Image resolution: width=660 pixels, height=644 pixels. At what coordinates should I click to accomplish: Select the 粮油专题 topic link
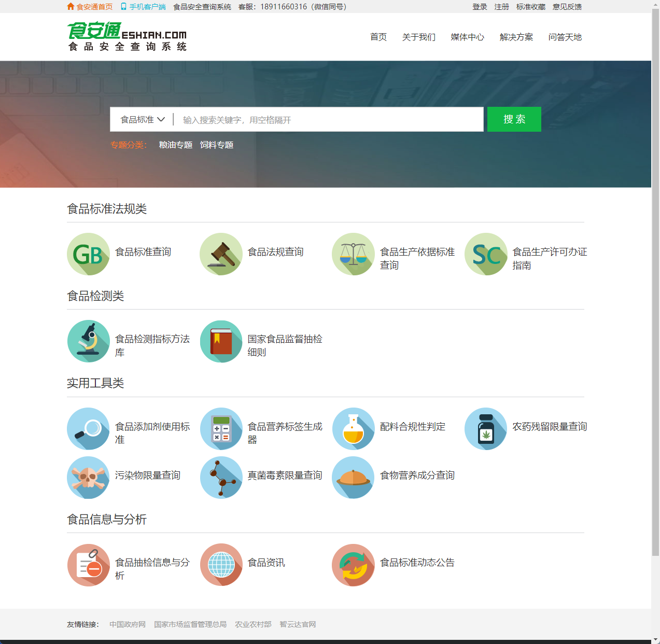click(175, 145)
